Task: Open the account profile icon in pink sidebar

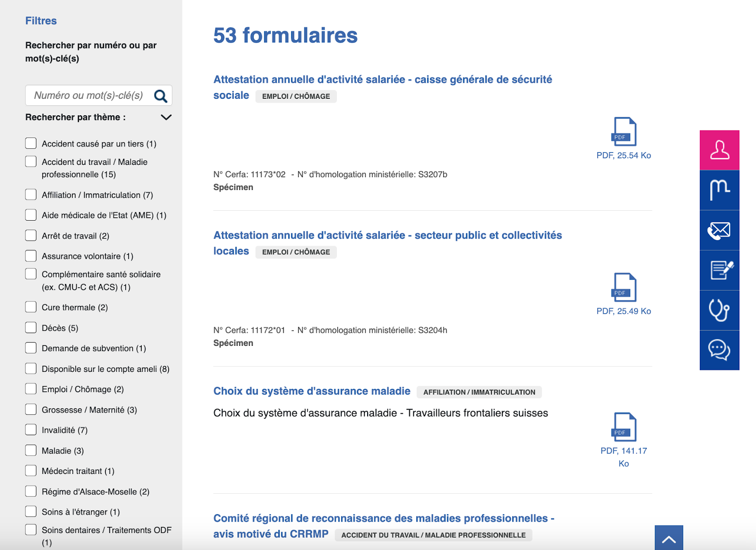Action: tap(719, 150)
